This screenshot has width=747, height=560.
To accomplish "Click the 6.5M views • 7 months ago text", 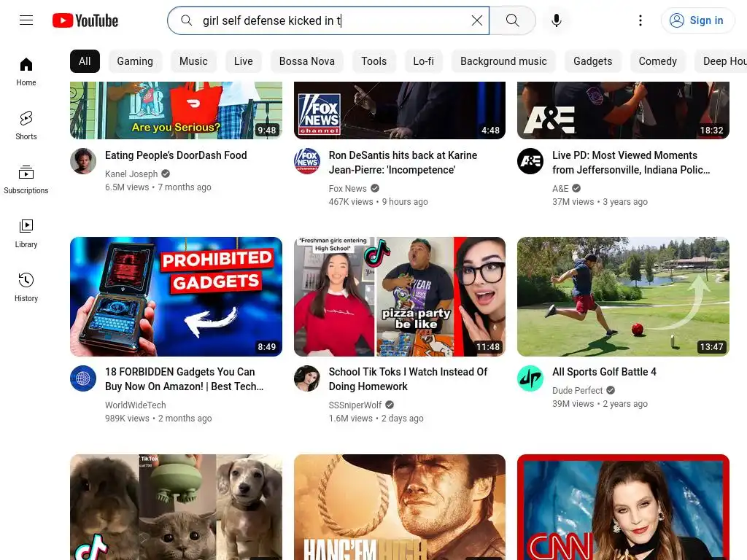I will point(158,187).
